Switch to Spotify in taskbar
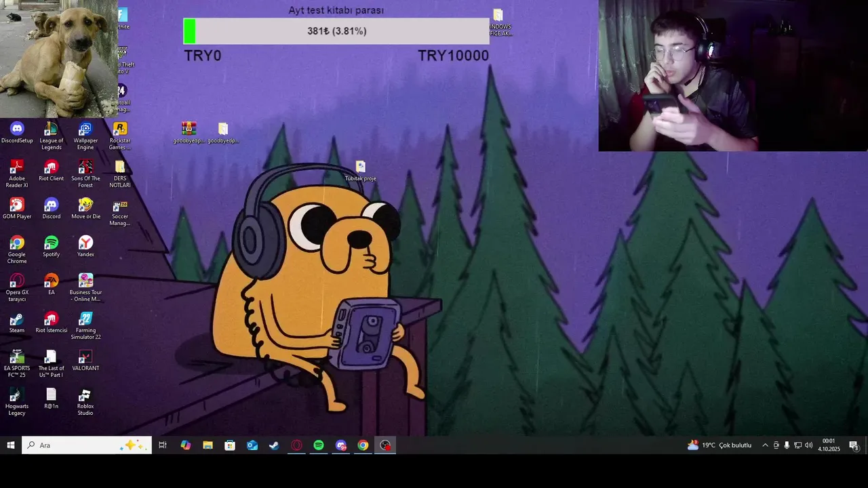 tap(319, 445)
